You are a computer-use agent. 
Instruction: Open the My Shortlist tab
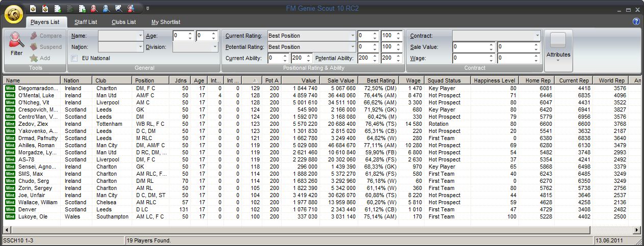pyautogui.click(x=165, y=22)
